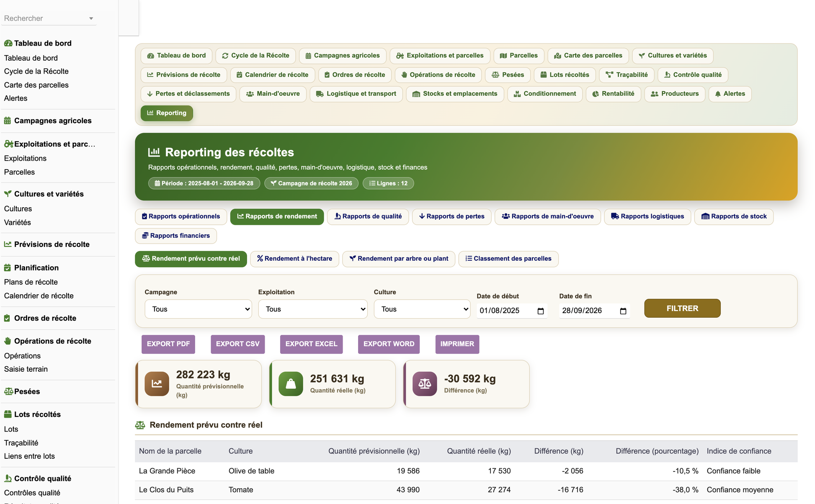The width and height of the screenshot is (815, 504).
Task: Click the calendar-check icon beside Planification in sidebar
Action: click(8, 267)
